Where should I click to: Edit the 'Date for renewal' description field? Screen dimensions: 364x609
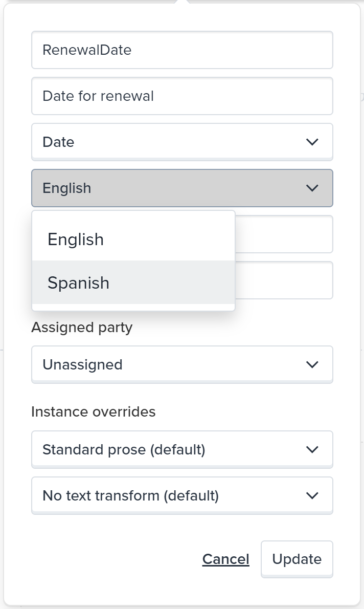click(x=182, y=96)
